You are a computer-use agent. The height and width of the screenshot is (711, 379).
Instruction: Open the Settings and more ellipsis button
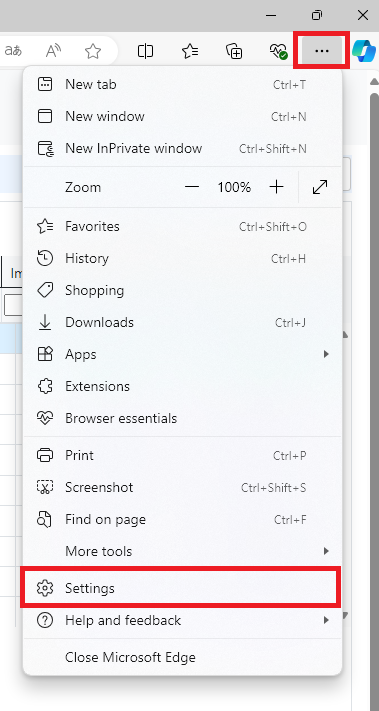(x=321, y=51)
